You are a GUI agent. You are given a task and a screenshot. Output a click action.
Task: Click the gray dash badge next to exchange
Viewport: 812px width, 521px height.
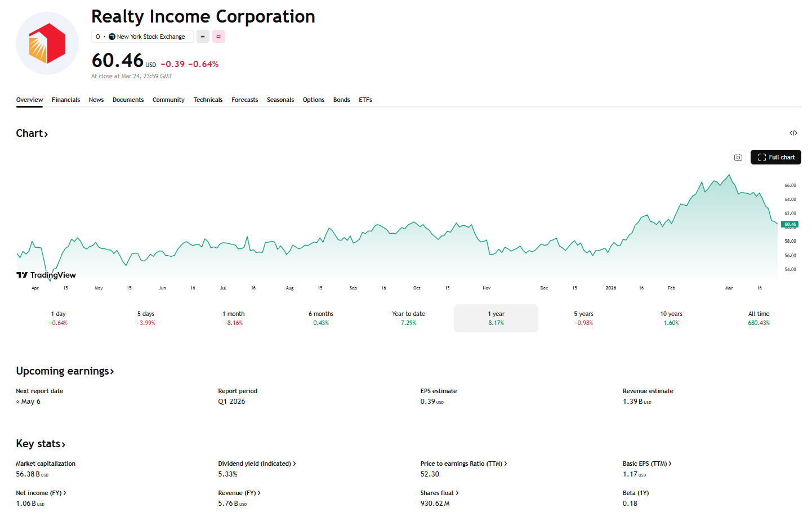[203, 37]
